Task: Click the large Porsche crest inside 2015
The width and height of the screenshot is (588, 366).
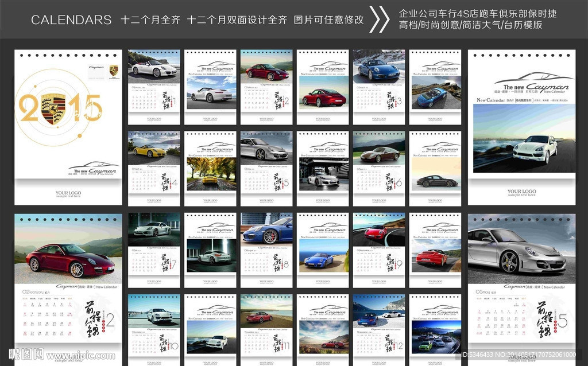Action: [x=53, y=110]
